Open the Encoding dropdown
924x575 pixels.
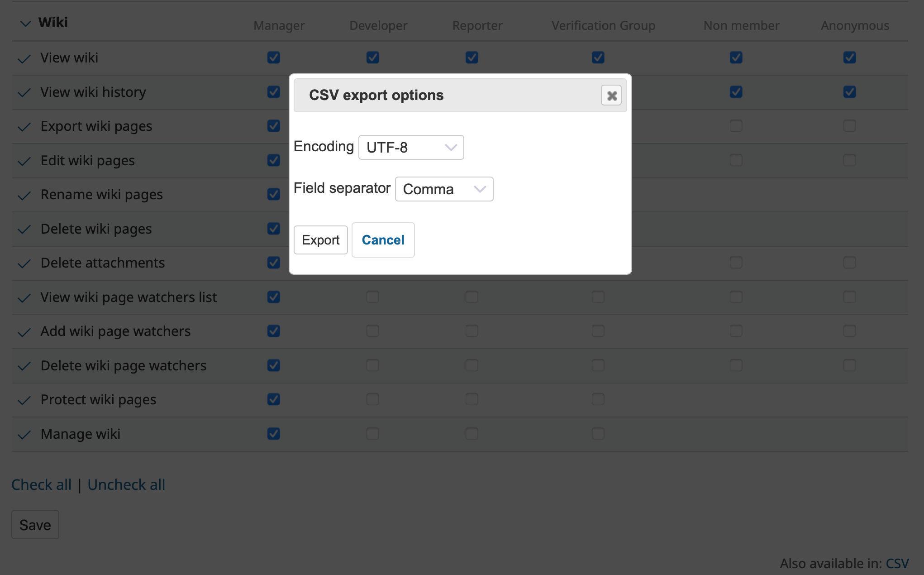point(411,148)
